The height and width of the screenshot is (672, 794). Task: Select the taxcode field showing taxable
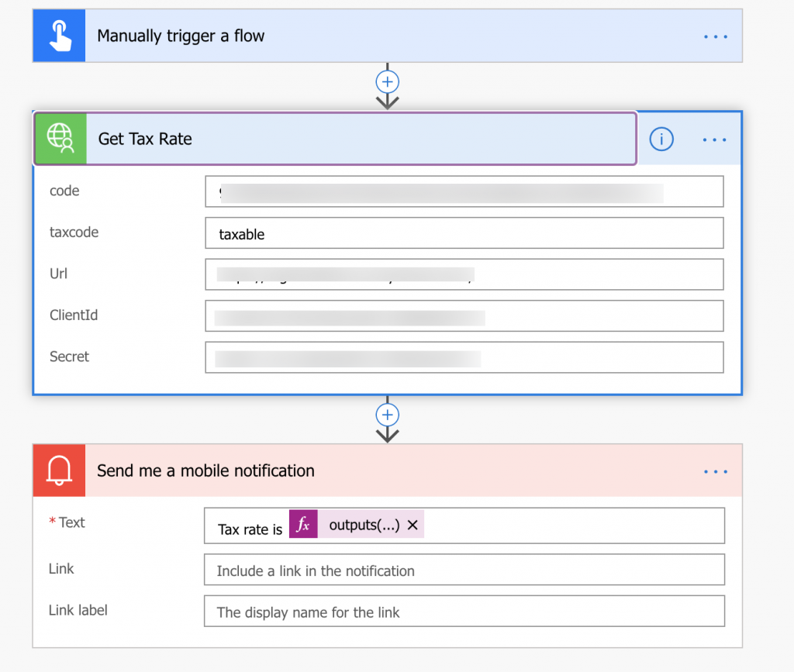click(464, 233)
